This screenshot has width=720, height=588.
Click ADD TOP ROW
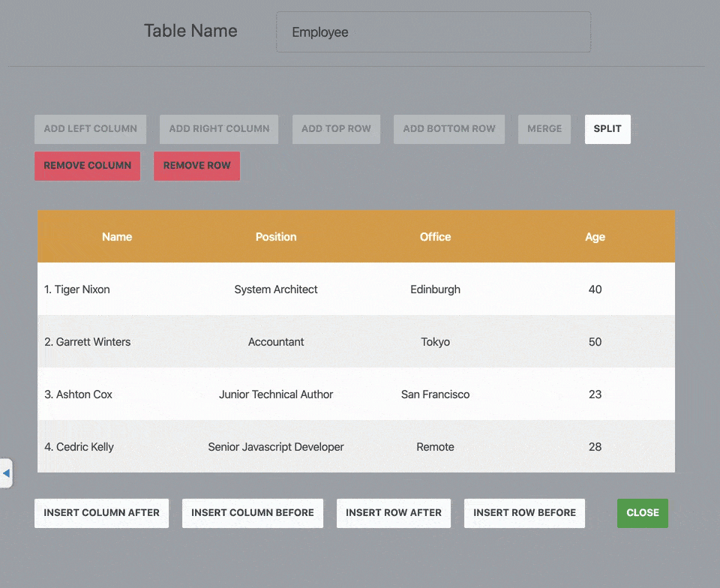tap(336, 129)
